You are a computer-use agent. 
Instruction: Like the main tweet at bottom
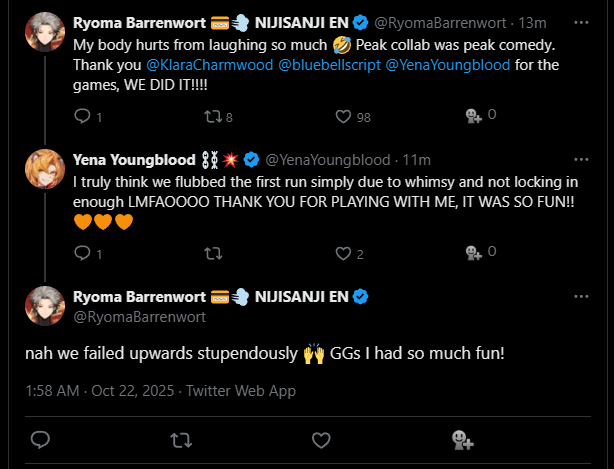(321, 439)
